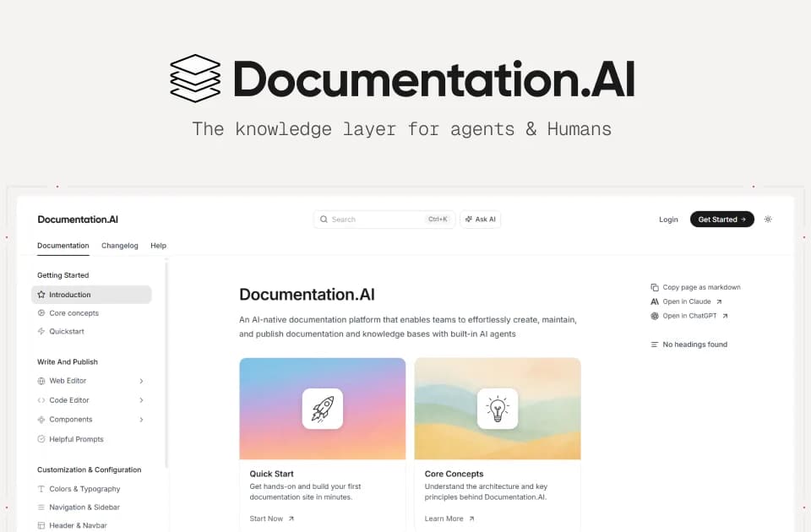The width and height of the screenshot is (811, 532).
Task: Click external arrow beside Open in ChatGPT
Action: 725,316
